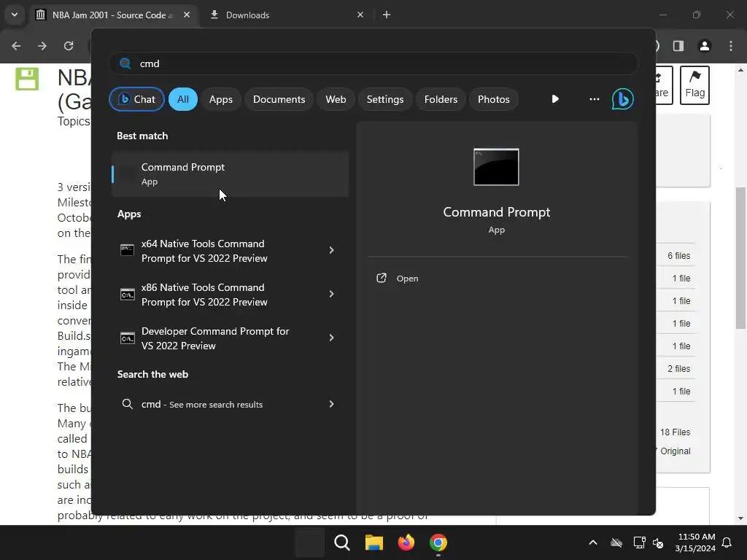Image resolution: width=747 pixels, height=560 pixels.
Task: Open File Explorer from the taskbar
Action: (374, 542)
